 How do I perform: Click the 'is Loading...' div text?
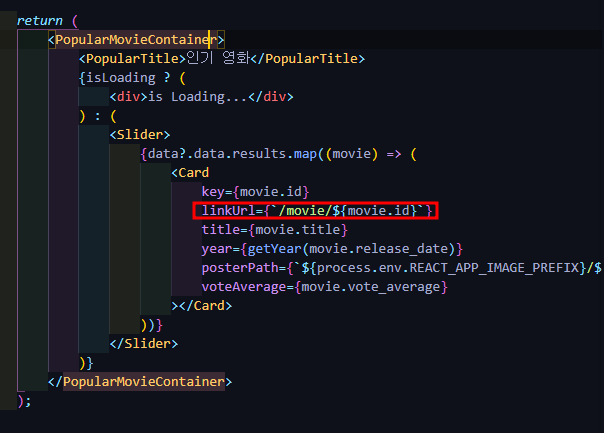point(198,97)
